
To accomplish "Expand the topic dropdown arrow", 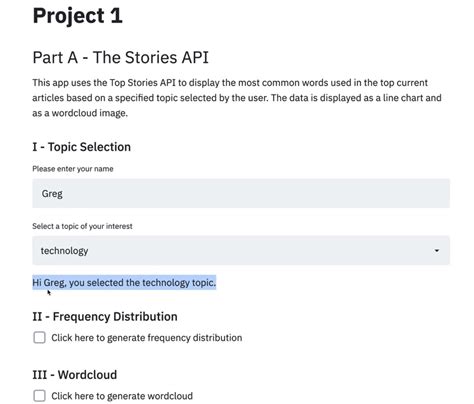I will (436, 251).
